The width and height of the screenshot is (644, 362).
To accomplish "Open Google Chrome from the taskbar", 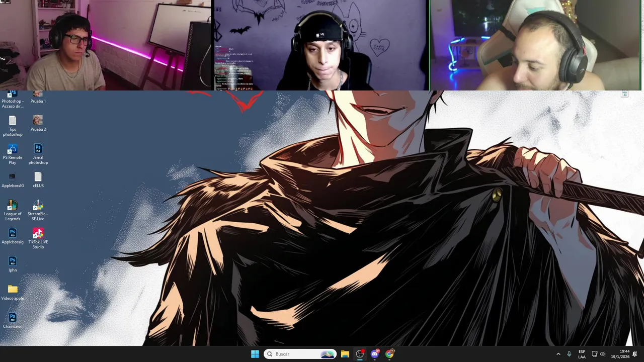I will point(389,354).
